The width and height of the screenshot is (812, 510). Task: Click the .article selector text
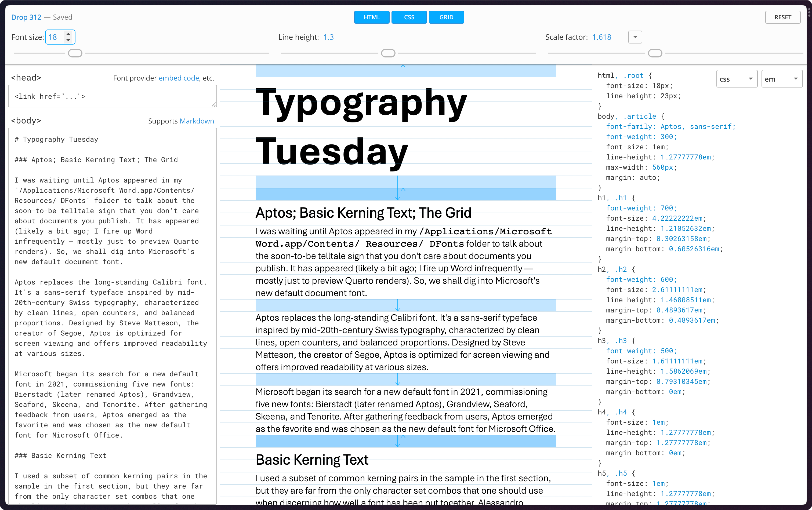coord(640,116)
